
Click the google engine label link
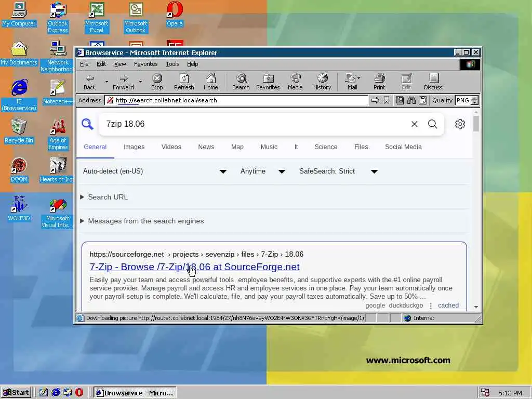[375, 305]
